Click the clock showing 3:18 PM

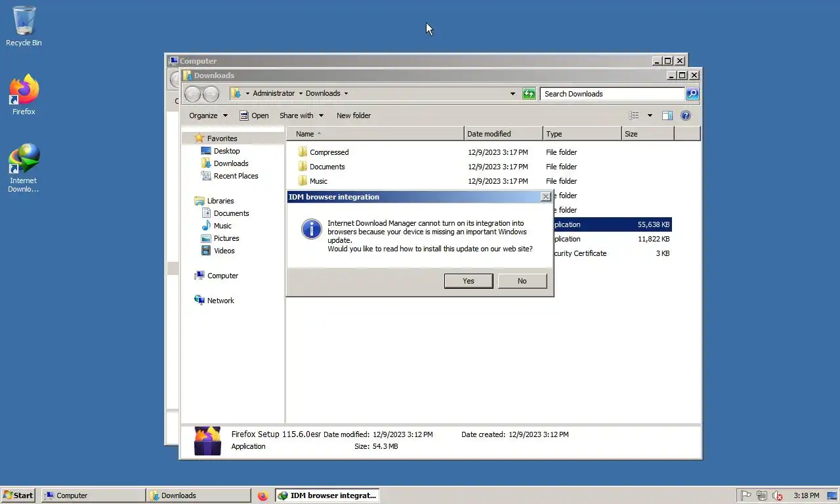pos(806,495)
